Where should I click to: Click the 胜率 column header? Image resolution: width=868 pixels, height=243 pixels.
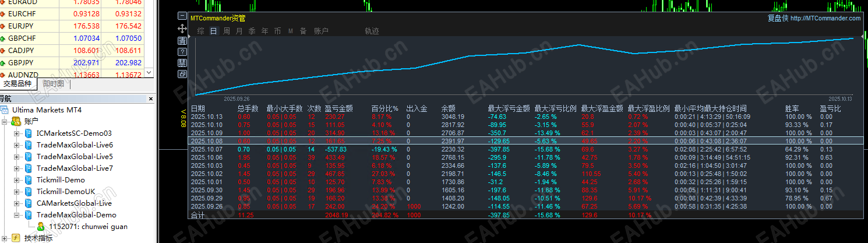point(792,108)
